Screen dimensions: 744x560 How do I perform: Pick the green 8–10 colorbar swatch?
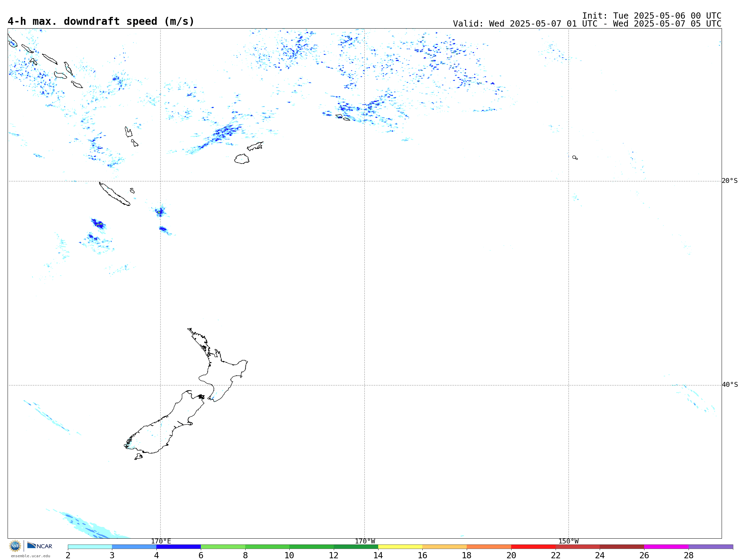tap(267, 547)
